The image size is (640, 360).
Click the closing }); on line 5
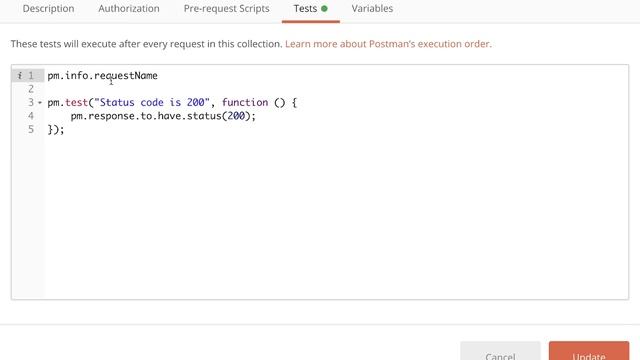[56, 130]
